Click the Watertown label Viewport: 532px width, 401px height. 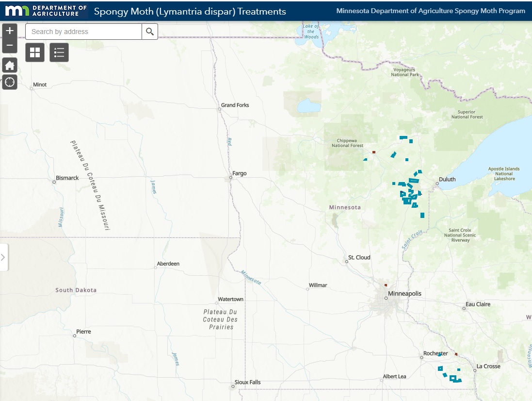pos(230,299)
